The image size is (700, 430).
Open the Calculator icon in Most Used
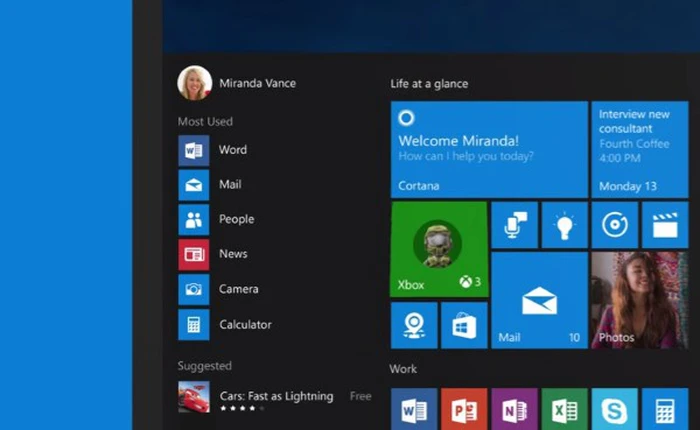194,325
